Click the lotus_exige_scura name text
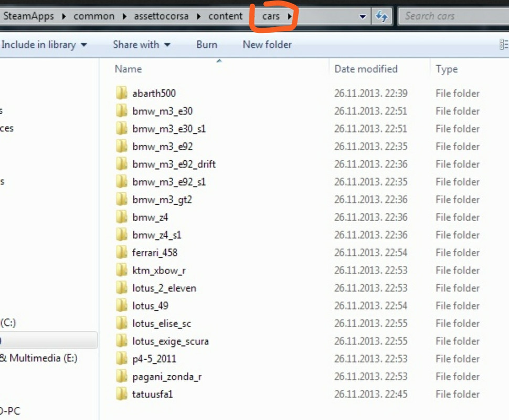Screen dimensions: 509x420 click(171, 341)
